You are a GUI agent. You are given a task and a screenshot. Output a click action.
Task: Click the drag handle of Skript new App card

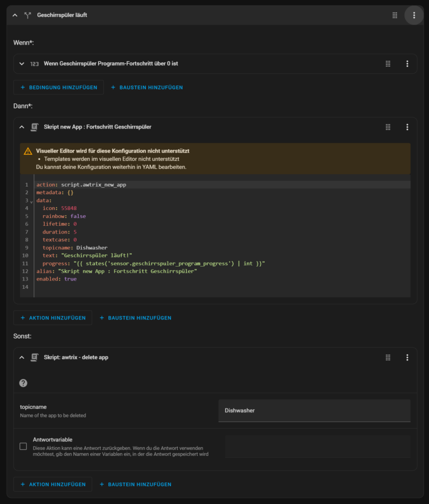tap(388, 127)
